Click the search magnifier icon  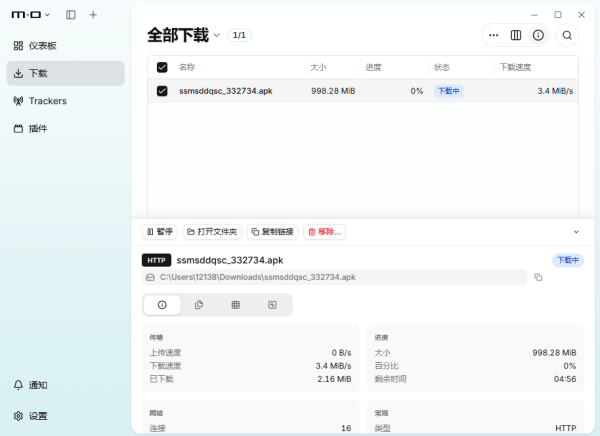[x=567, y=35]
